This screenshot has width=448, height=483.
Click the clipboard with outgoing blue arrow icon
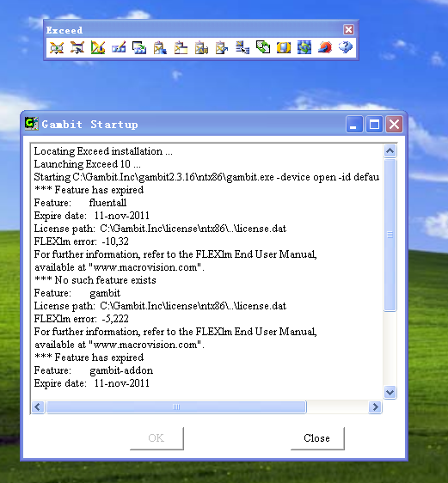222,48
